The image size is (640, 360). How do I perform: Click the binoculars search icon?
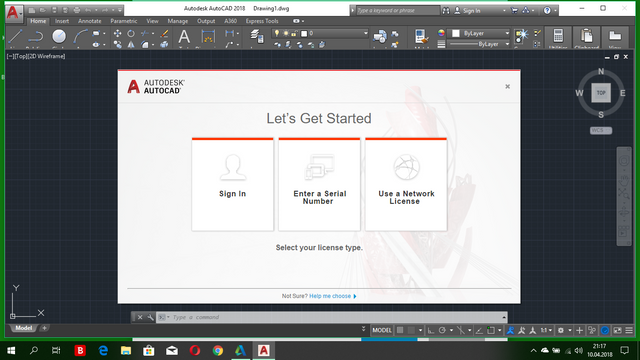[x=446, y=11]
